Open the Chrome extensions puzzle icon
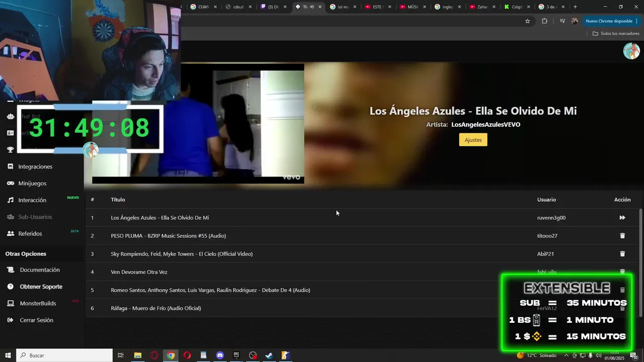Screen dimensions: 644x362 (544, 21)
